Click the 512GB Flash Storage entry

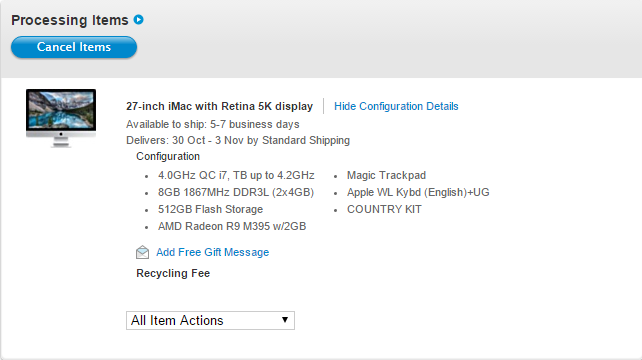pos(210,209)
